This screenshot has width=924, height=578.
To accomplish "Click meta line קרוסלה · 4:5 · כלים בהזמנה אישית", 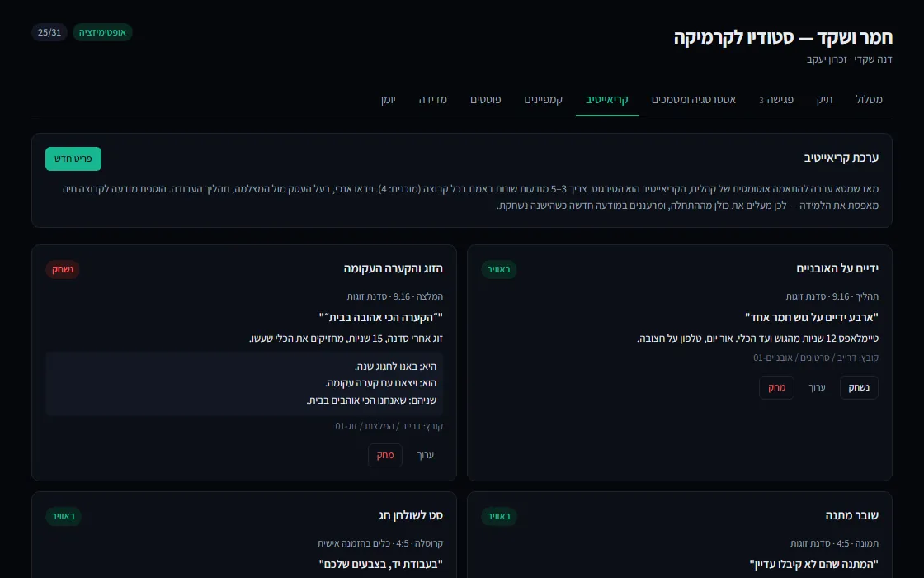I will tap(380, 543).
